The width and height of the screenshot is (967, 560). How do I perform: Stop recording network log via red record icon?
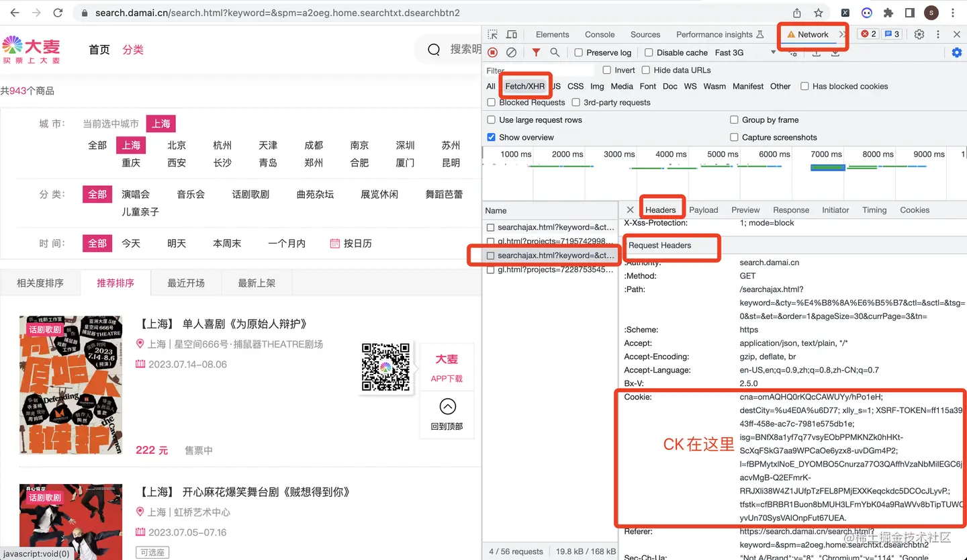coord(491,52)
